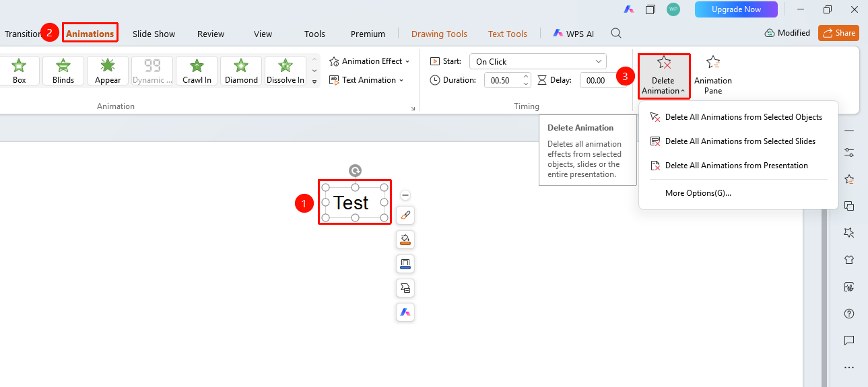Image resolution: width=868 pixels, height=387 pixels.
Task: Apply the Appear animation effect
Action: 108,71
